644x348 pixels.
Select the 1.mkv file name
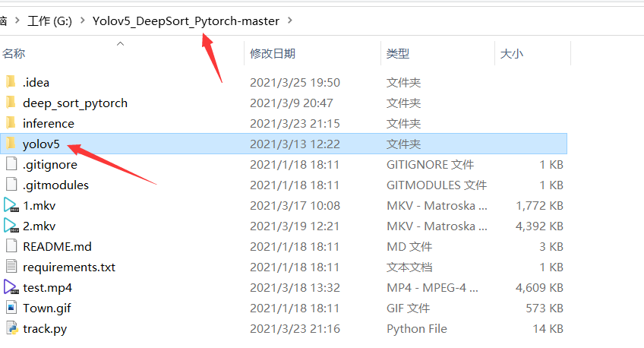pos(39,206)
